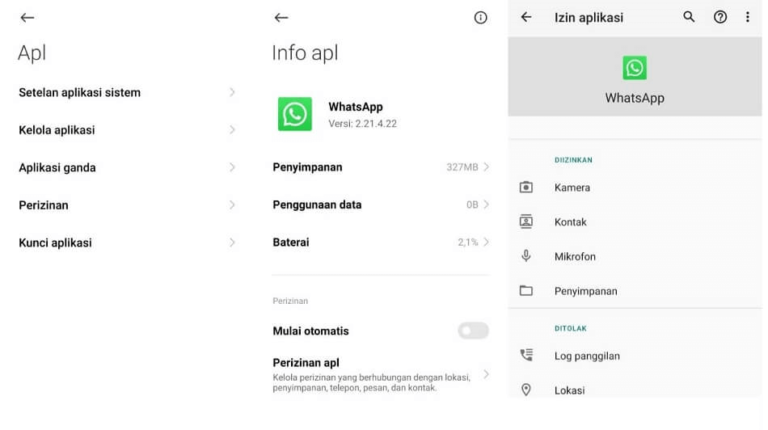Tap the call log icon beside Log panggilan
This screenshot has width=768, height=430.
(527, 355)
